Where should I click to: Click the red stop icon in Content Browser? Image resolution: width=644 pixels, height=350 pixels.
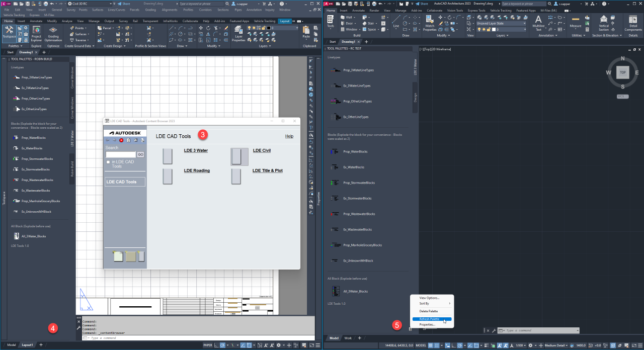tap(121, 140)
